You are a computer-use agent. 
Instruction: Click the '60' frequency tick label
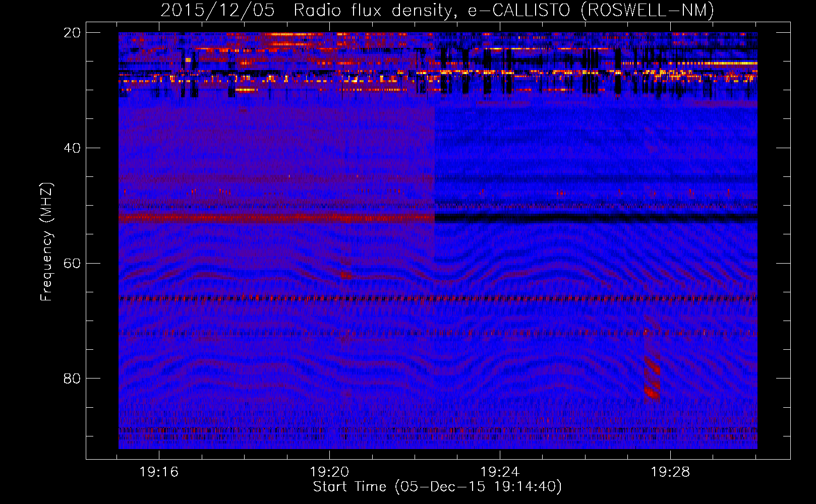[72, 264]
